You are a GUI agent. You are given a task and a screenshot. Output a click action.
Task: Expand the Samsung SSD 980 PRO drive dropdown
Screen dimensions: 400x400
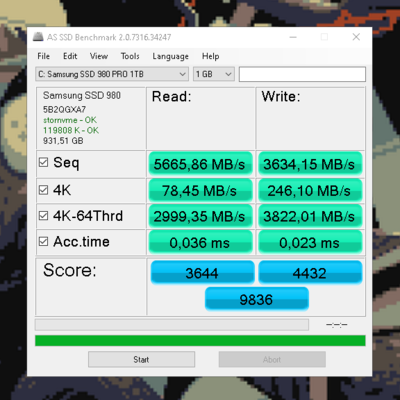[x=112, y=74]
